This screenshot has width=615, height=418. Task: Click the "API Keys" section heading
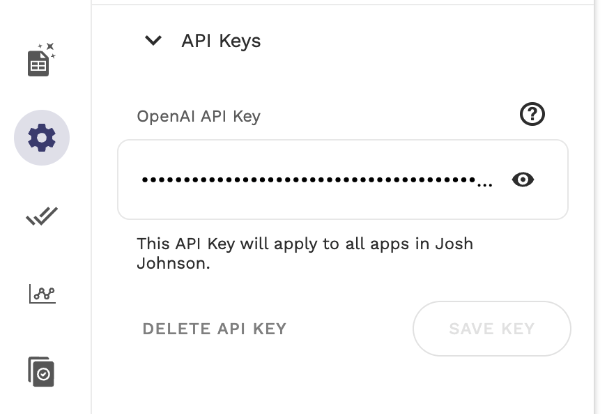click(x=221, y=41)
